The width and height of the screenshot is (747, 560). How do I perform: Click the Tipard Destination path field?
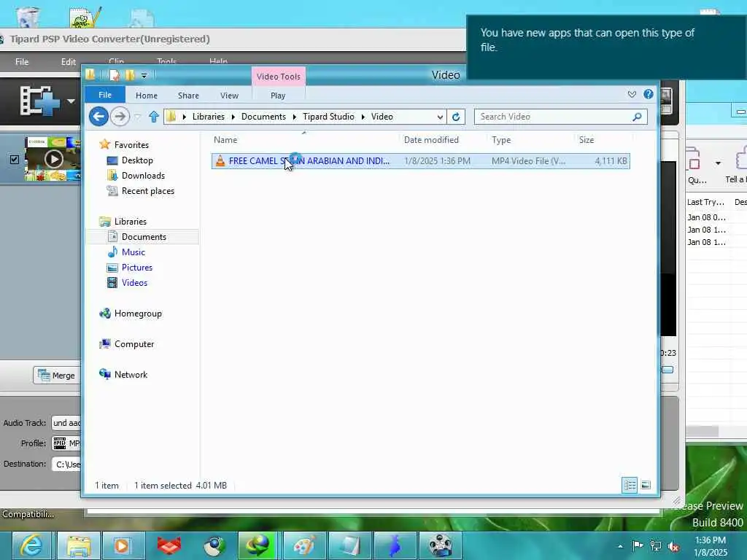(66, 464)
